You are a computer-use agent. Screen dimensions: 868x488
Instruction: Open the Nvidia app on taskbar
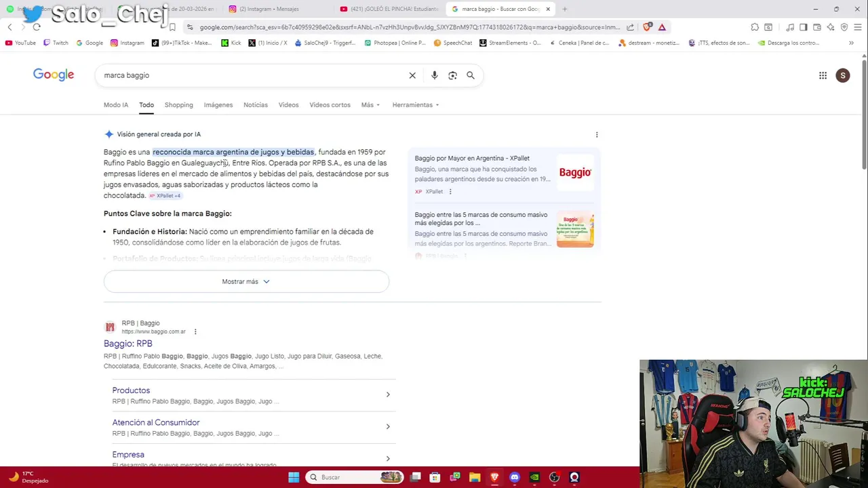[534, 477]
